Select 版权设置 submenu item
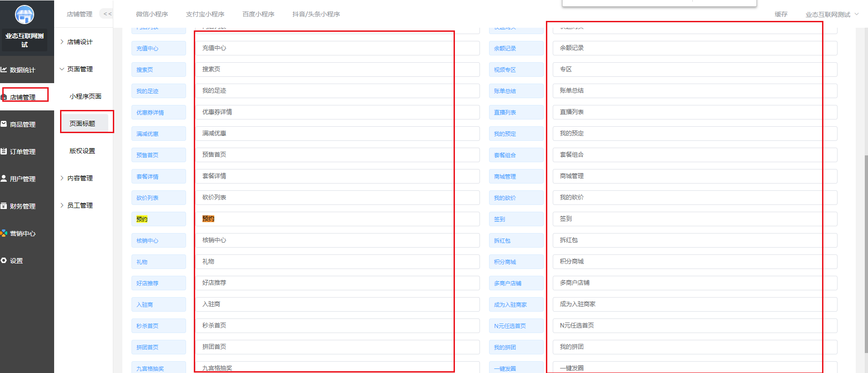Viewport: 868px width, 373px height. [82, 151]
